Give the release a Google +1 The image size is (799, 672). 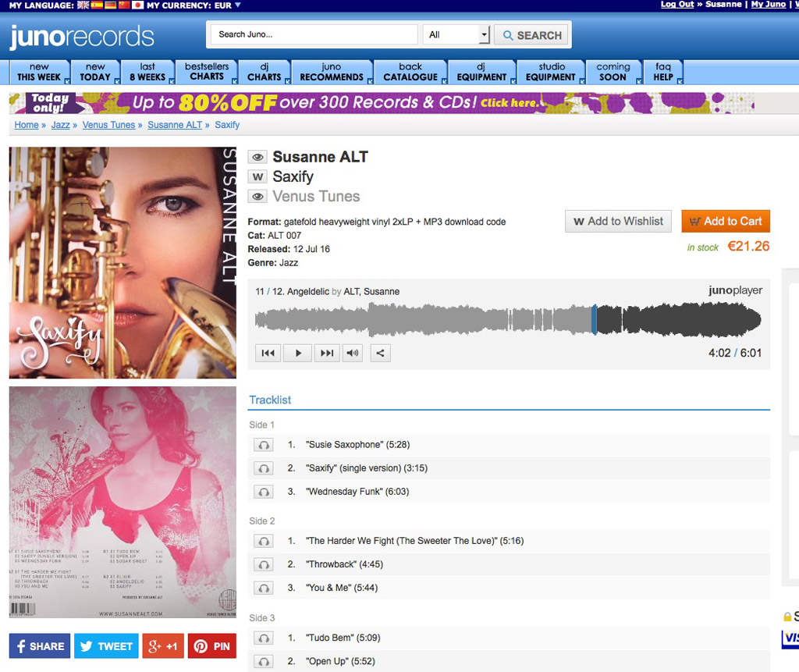(163, 646)
